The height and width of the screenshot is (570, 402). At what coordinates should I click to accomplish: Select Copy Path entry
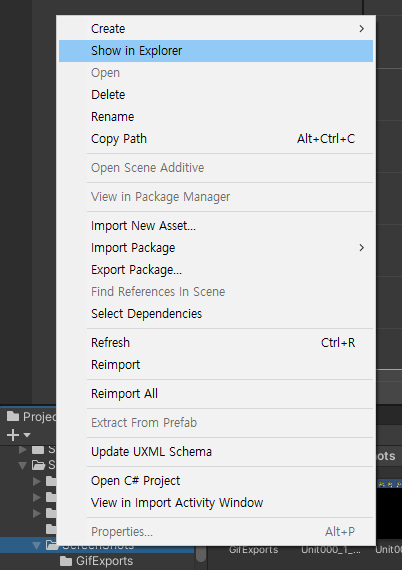point(216,139)
